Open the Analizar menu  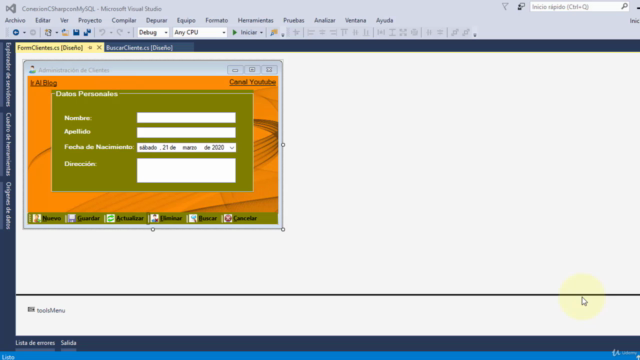click(324, 20)
